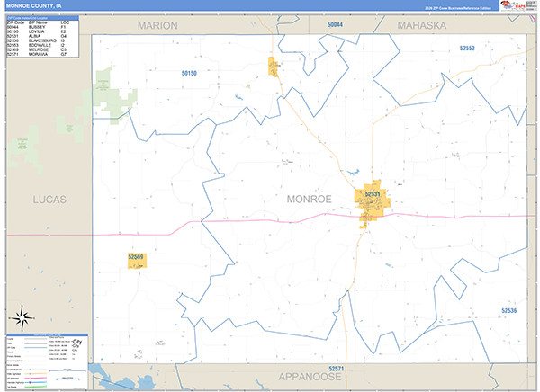Image resolution: width=540 pixels, height=392 pixels.
Task: Click the LUCAS county label
Action: 49,200
